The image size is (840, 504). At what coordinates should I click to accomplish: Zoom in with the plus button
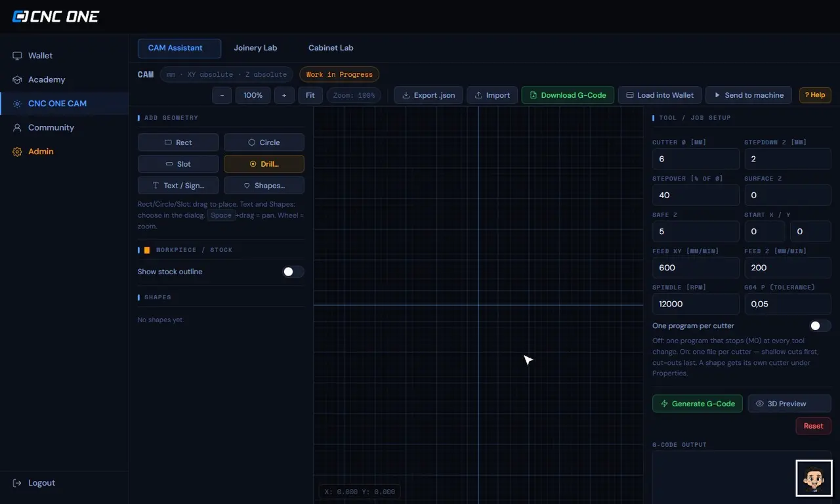pos(284,95)
